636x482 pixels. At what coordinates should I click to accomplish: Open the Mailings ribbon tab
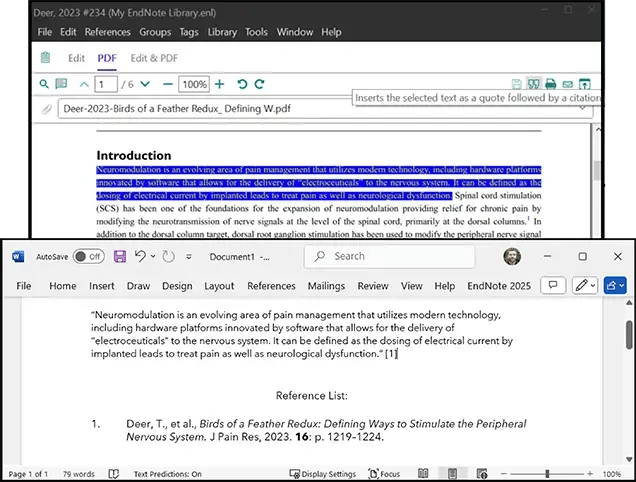pyautogui.click(x=326, y=286)
